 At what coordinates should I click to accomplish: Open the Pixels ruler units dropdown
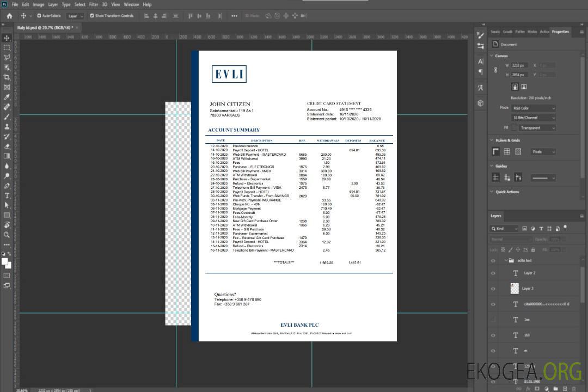[x=543, y=151]
